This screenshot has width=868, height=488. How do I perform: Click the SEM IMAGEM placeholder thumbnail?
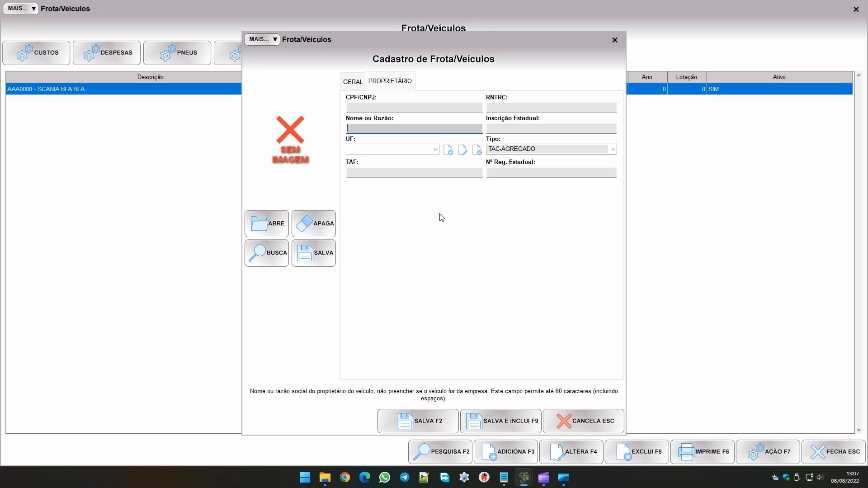tap(290, 140)
